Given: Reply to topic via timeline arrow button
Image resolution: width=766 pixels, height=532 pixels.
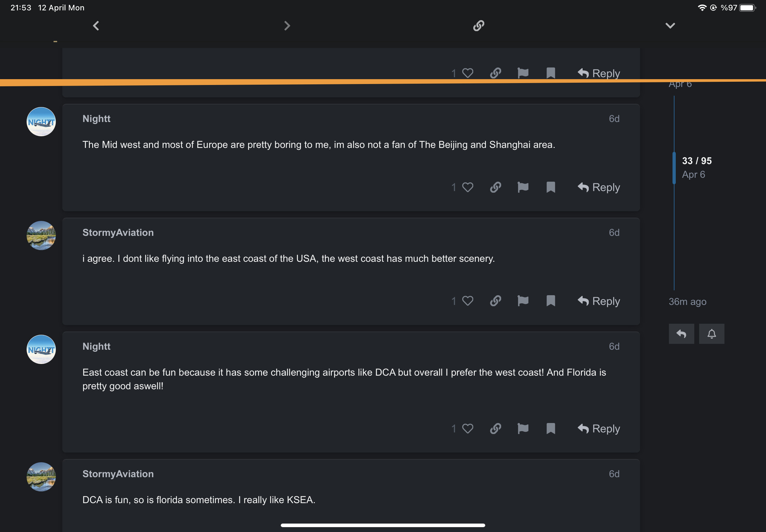Looking at the screenshot, I should (681, 334).
